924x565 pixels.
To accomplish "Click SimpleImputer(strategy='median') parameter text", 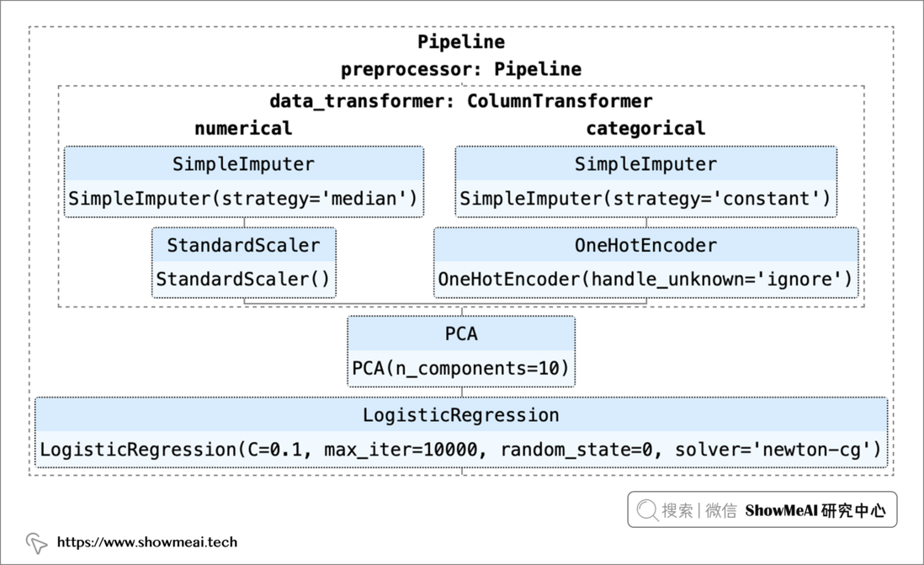I will 243,199.
